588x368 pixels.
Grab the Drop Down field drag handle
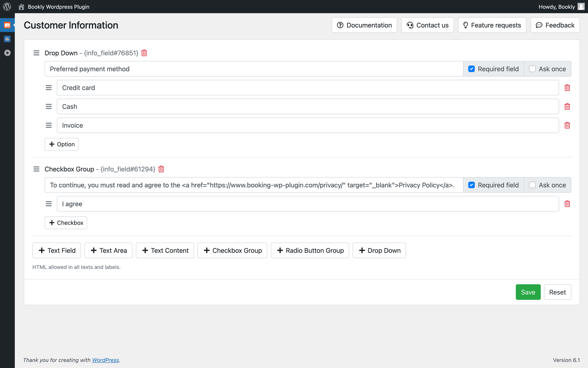click(36, 53)
